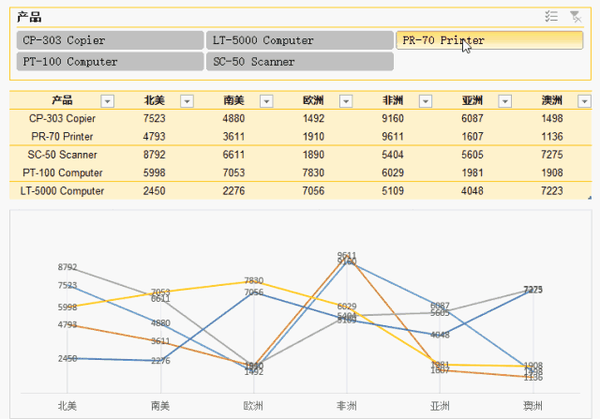
Task: Select cell value 2276 in 南美 column
Action: coord(234,191)
